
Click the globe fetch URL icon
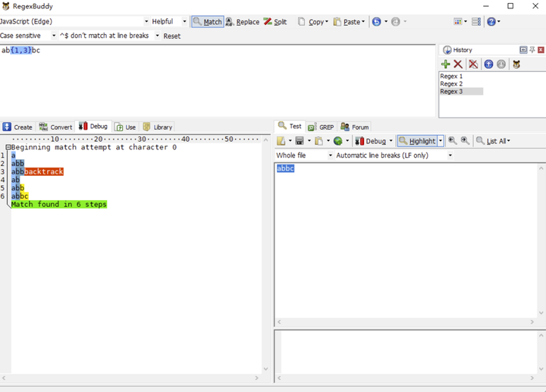[x=337, y=140]
